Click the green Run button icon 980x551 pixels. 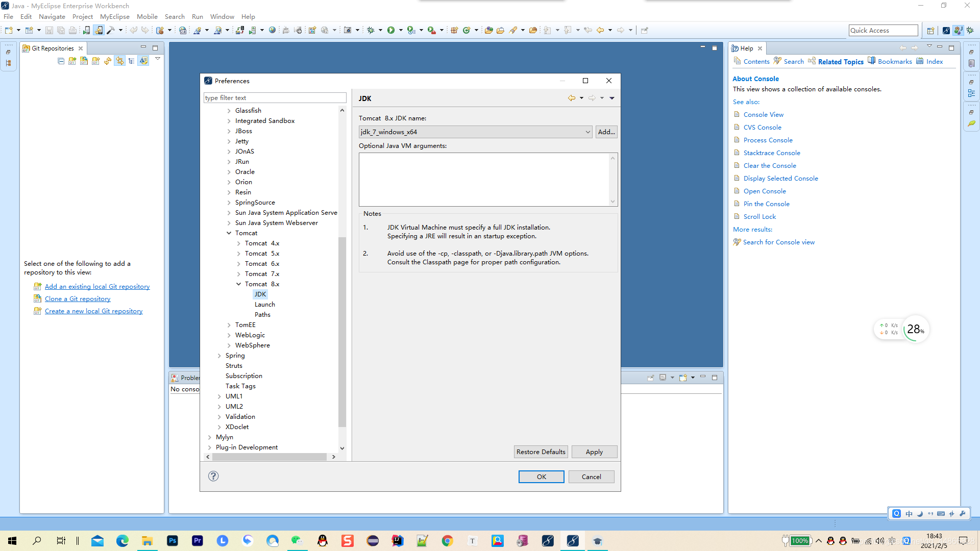[x=391, y=31]
